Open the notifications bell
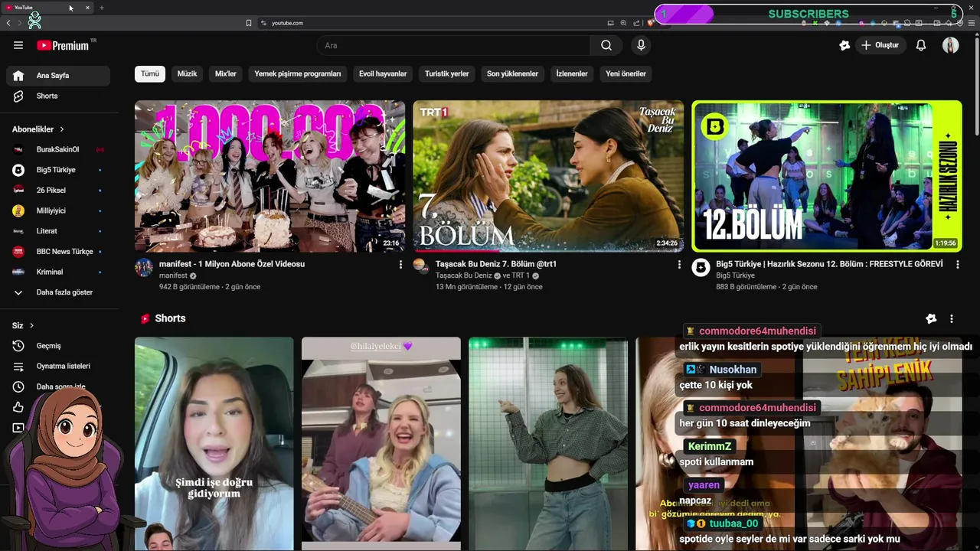Viewport: 980px width, 551px height. (921, 45)
